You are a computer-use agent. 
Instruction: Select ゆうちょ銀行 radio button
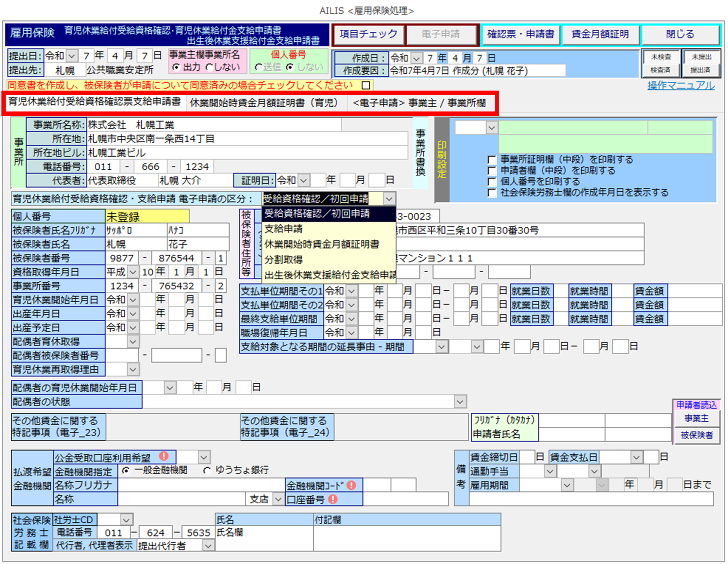click(x=207, y=471)
